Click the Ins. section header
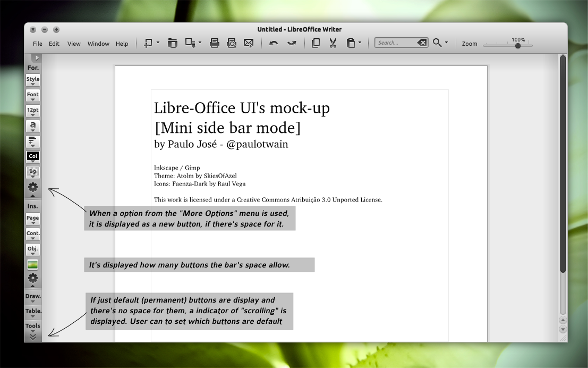 (x=32, y=206)
